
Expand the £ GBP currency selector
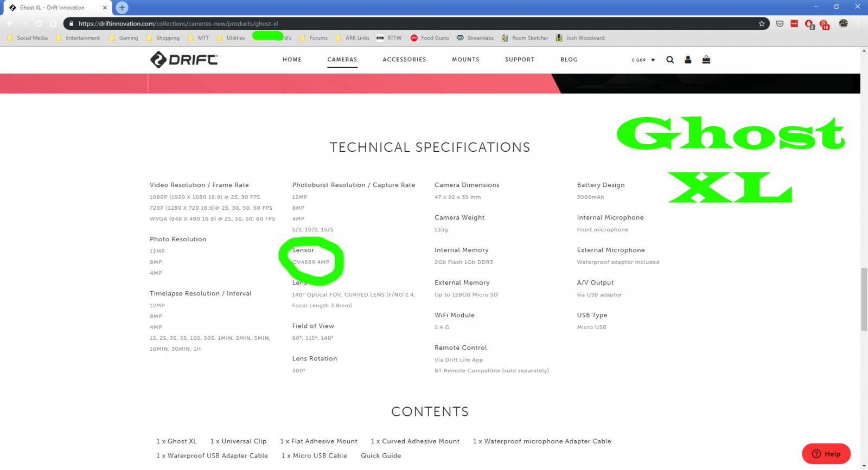(x=643, y=60)
